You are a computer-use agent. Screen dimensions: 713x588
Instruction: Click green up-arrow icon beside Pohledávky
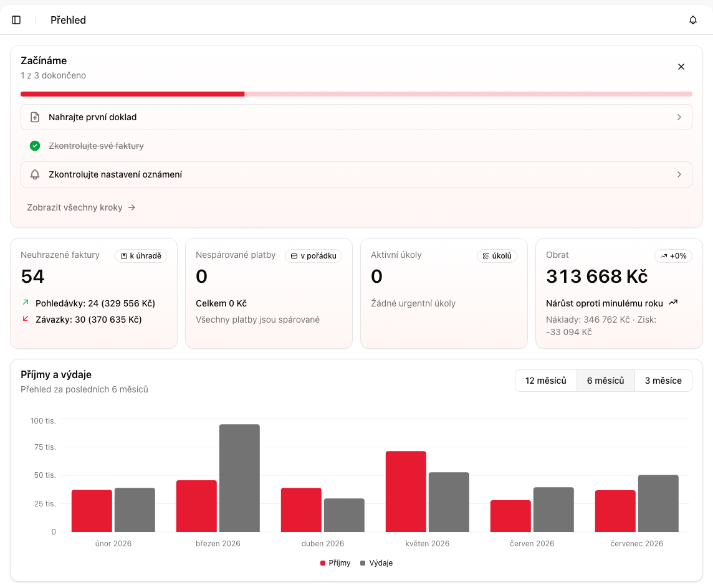tap(26, 302)
